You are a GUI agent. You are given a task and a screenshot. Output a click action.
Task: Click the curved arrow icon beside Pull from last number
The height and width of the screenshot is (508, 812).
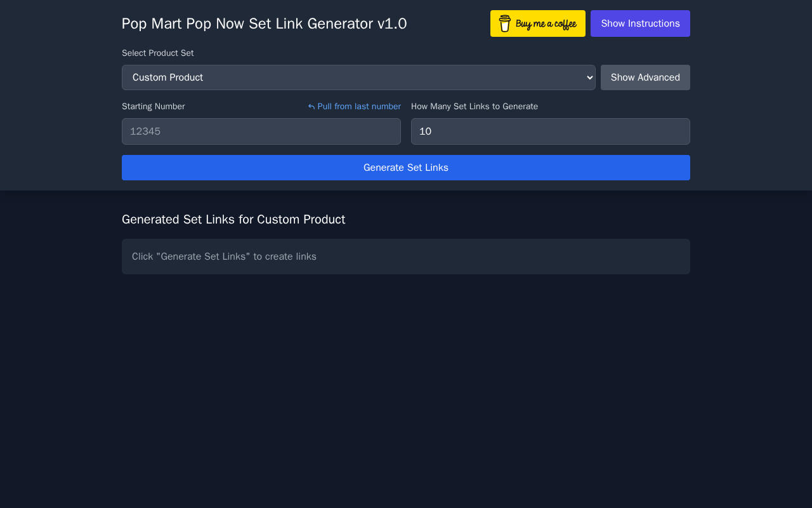(x=311, y=107)
